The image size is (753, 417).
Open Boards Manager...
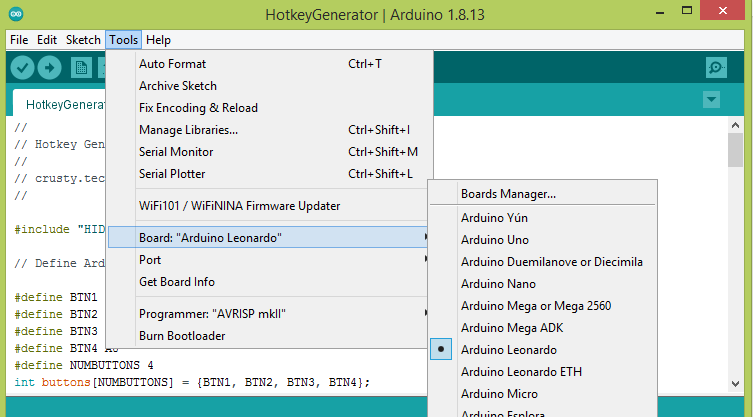[508, 194]
